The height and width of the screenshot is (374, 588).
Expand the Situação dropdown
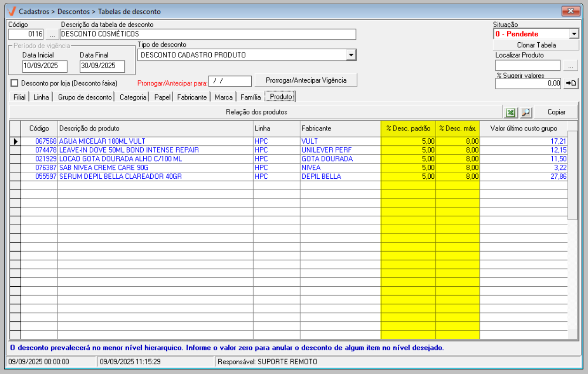[x=573, y=34]
